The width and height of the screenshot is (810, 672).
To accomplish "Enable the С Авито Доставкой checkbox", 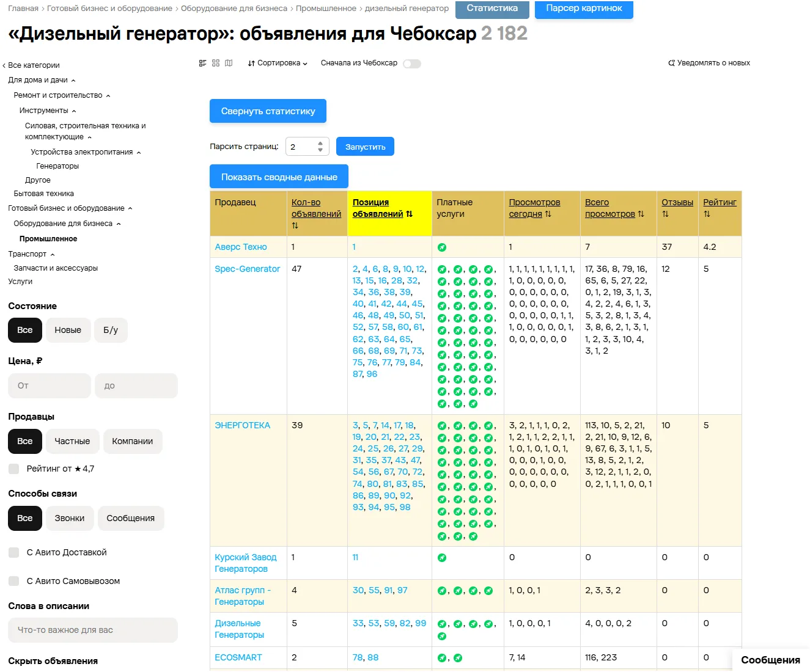I will (x=13, y=552).
